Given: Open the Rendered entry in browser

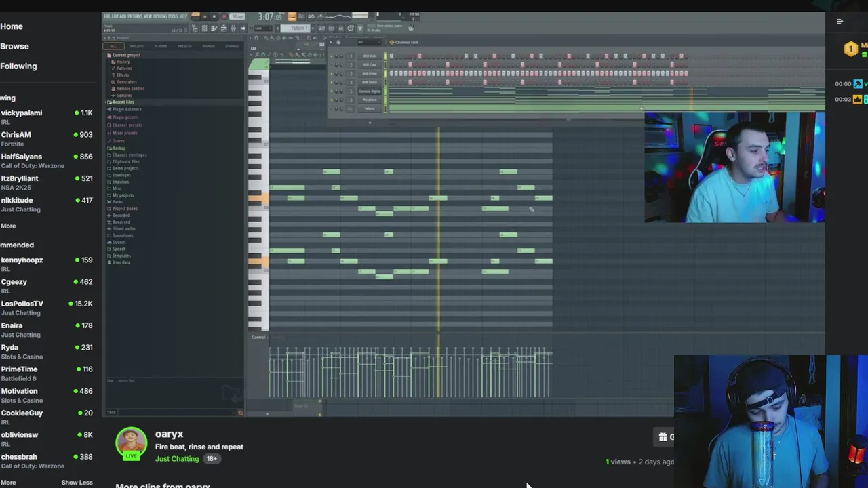Looking at the screenshot, I should [119, 222].
